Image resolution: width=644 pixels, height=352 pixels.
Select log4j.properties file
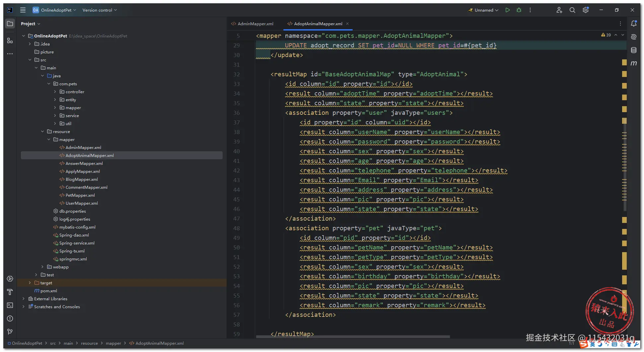[x=75, y=219]
